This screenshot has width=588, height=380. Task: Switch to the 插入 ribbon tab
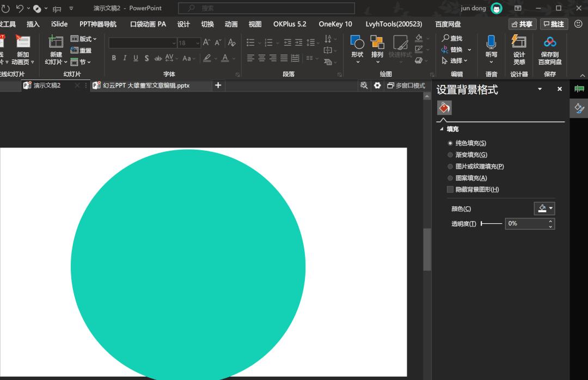tap(33, 24)
